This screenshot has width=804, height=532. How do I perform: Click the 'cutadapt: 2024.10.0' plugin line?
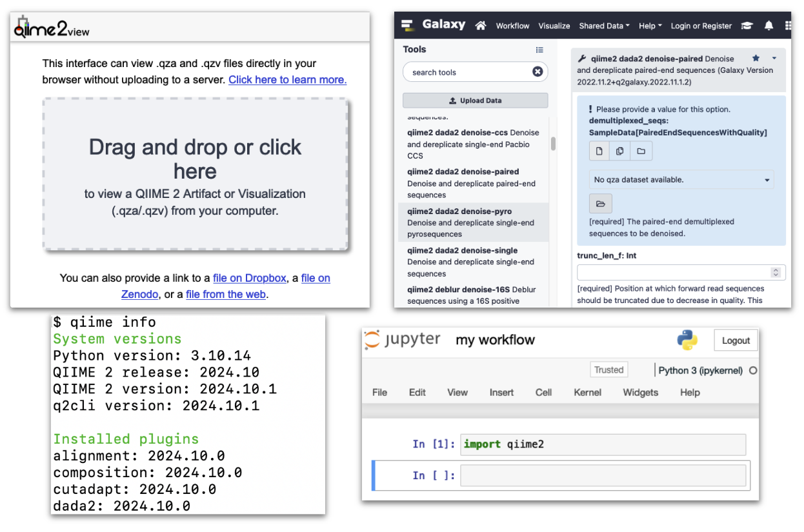[134, 489]
